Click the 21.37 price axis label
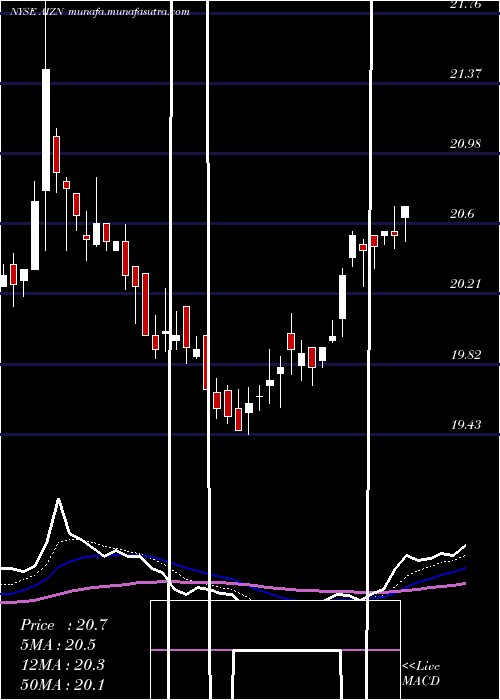 466,74
